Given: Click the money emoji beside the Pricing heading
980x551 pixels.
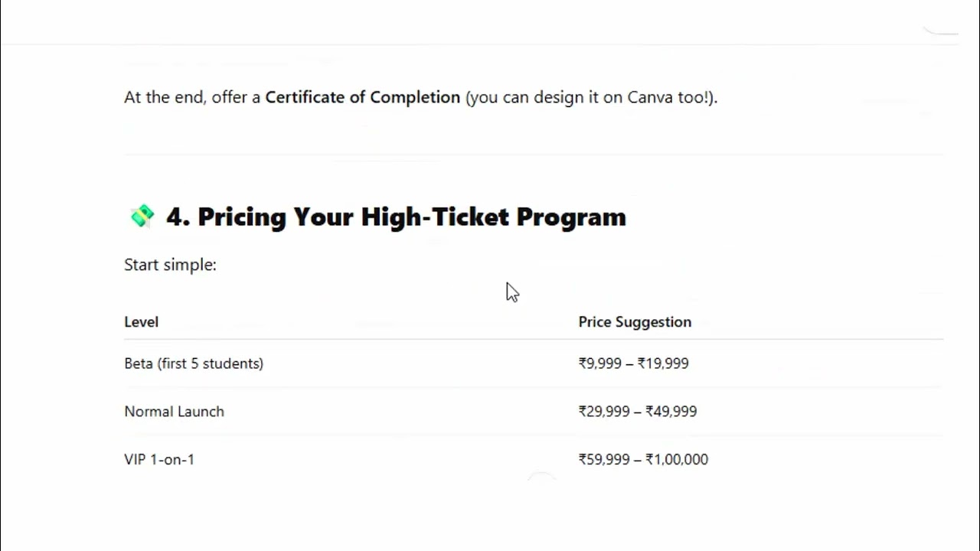Looking at the screenshot, I should coord(142,217).
